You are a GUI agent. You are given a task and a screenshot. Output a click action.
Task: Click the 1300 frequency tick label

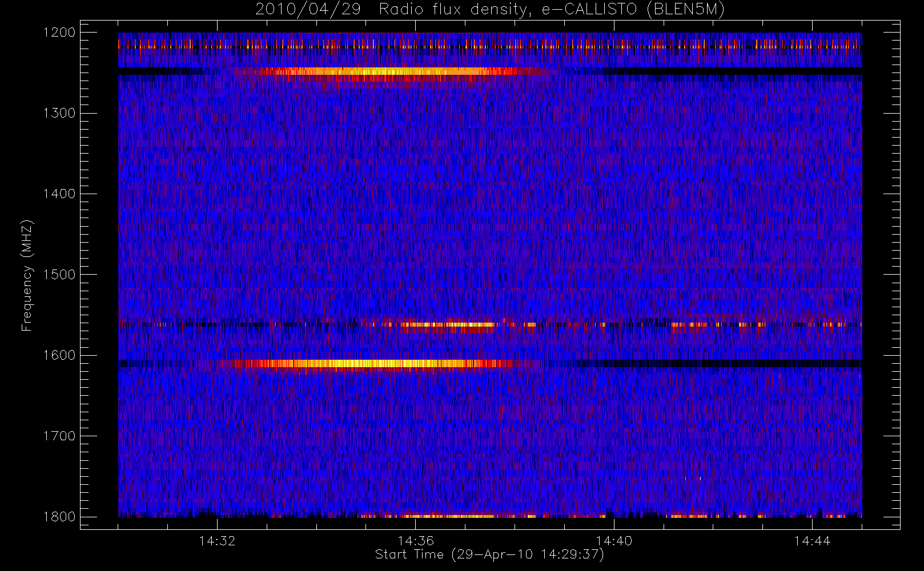click(x=59, y=113)
